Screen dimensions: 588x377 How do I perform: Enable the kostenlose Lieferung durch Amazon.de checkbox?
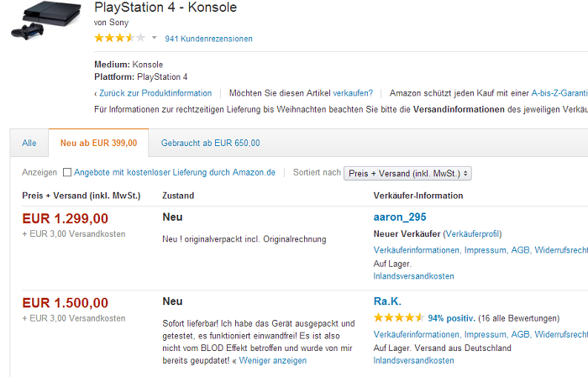pos(67,172)
